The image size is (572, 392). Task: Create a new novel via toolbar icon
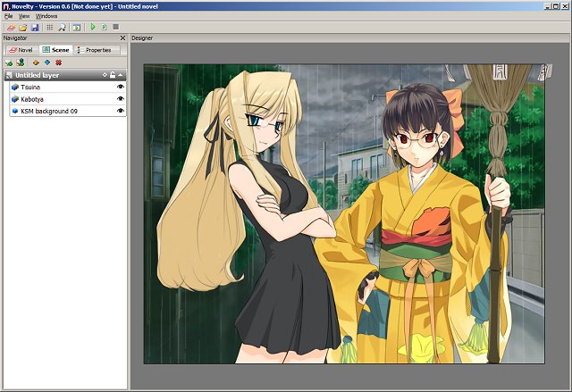(11, 28)
